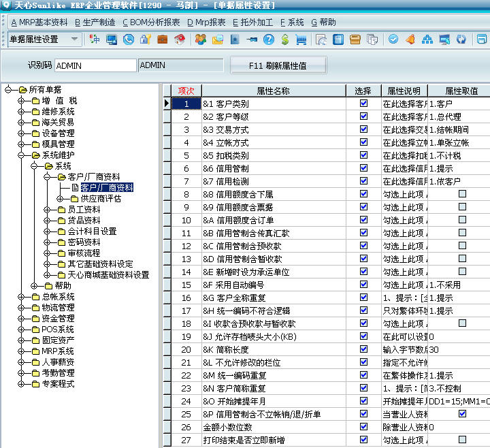Tick 属性取值 box for &E 新增时设为承运单位

(x=462, y=272)
